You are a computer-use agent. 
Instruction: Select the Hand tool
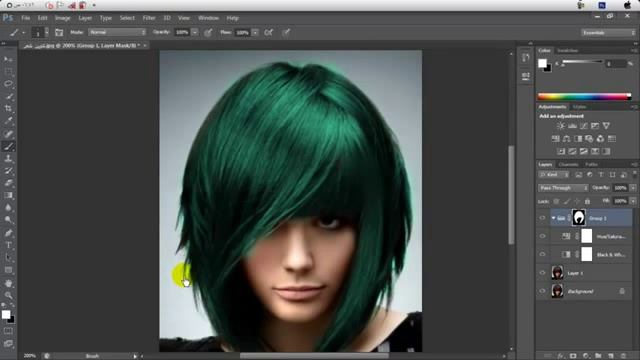8,283
